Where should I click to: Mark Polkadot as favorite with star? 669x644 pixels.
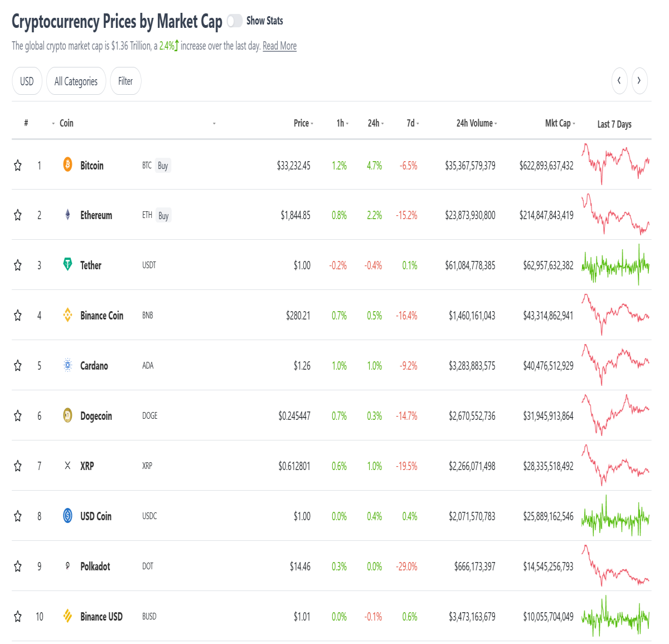(x=18, y=566)
